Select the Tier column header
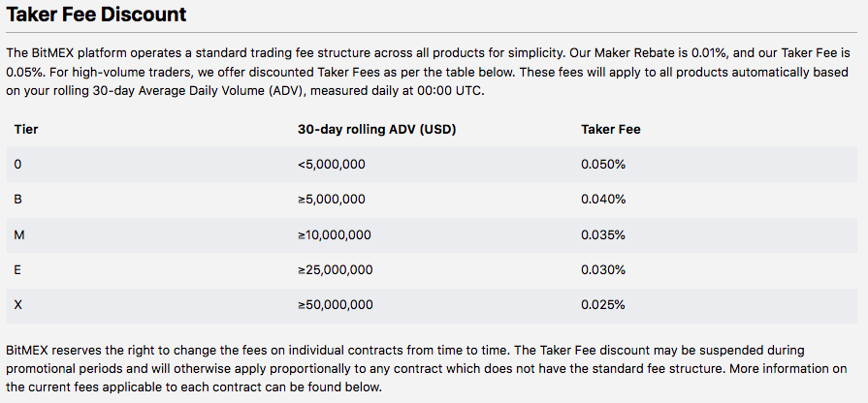 [26, 130]
